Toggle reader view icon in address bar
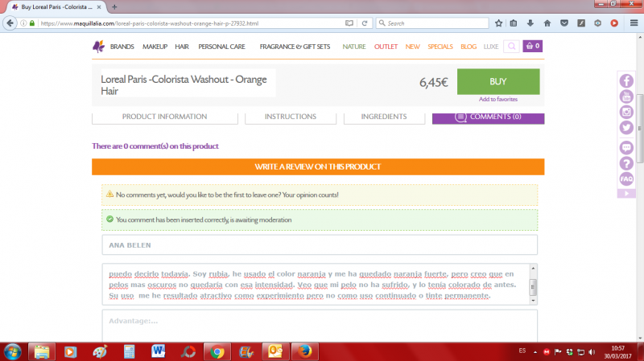 [x=349, y=23]
